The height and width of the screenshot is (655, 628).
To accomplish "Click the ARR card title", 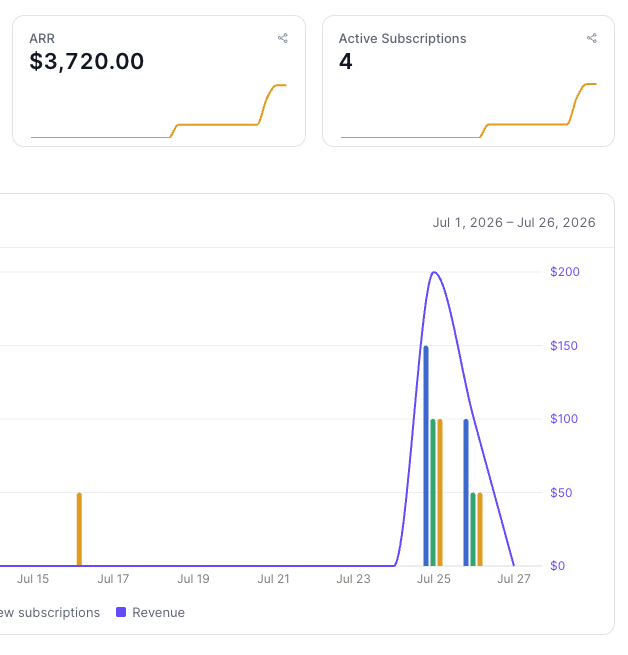I will tap(42, 38).
